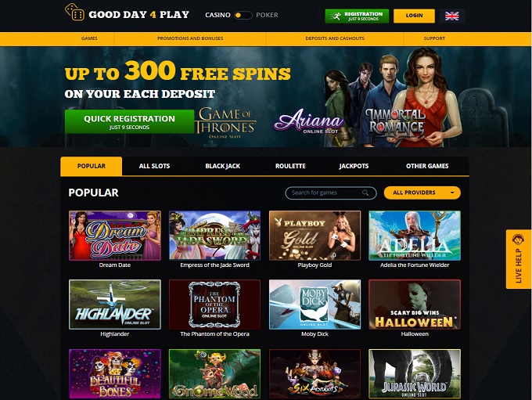The height and width of the screenshot is (400, 532).
Task: Open the Playboy Gold game thumbnail
Action: click(x=315, y=236)
